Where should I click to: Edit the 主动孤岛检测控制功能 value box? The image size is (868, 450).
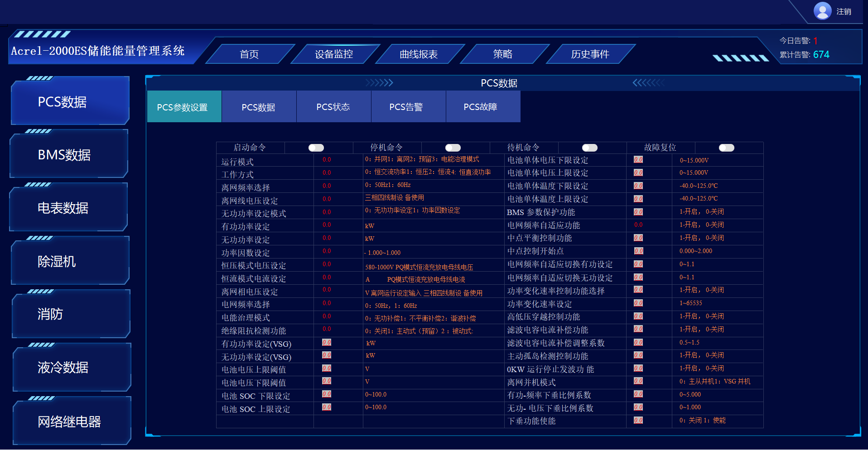click(x=638, y=355)
